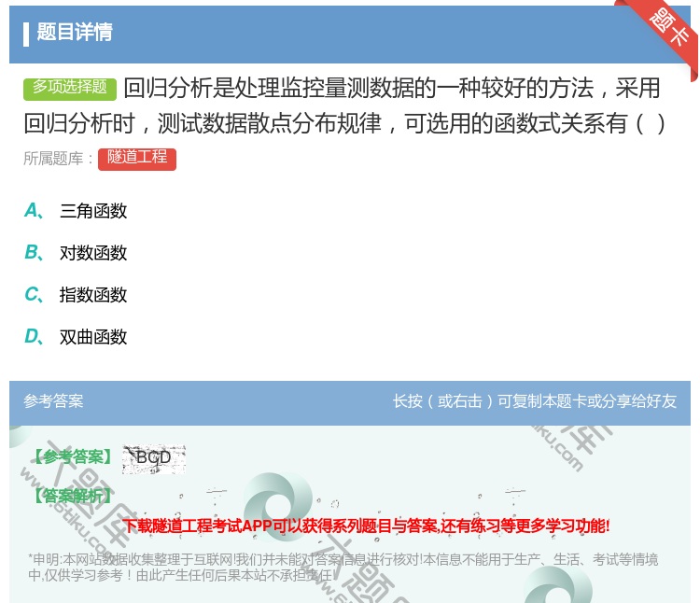This screenshot has width=700, height=603.
Task: Click the question text 回归分析是处理监控量测数据
Action: [344, 105]
